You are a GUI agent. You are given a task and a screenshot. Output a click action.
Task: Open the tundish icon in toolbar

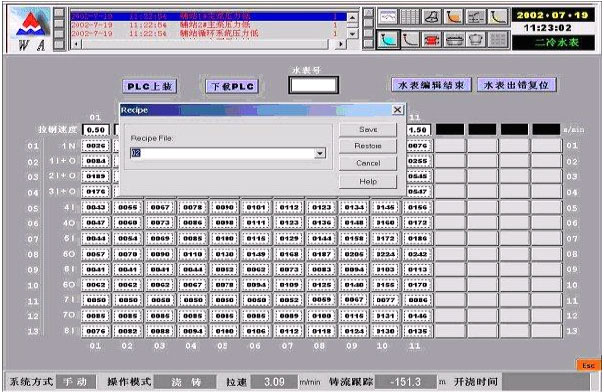pyautogui.click(x=453, y=39)
